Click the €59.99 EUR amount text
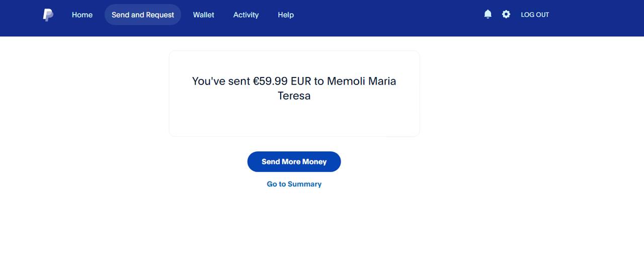Screen dimensions: 644x254 click(x=281, y=81)
